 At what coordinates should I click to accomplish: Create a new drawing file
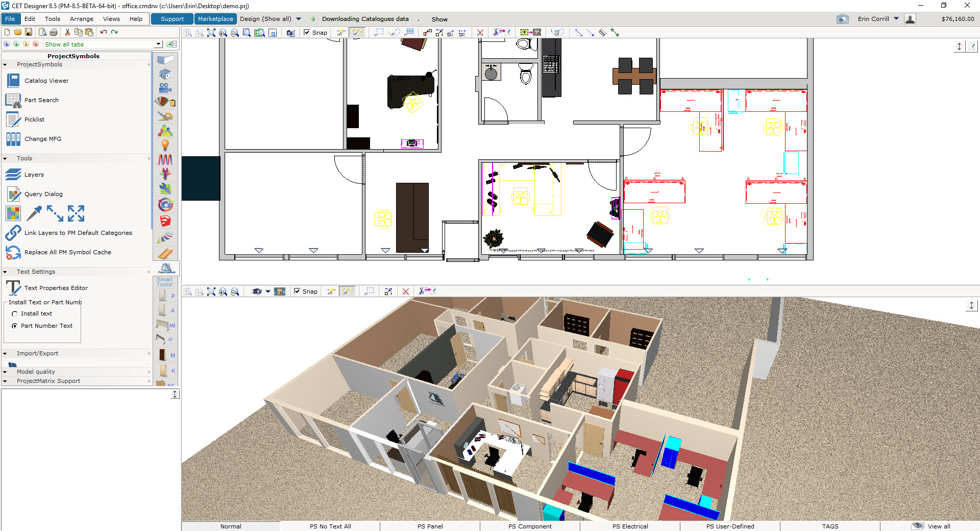tap(7, 32)
